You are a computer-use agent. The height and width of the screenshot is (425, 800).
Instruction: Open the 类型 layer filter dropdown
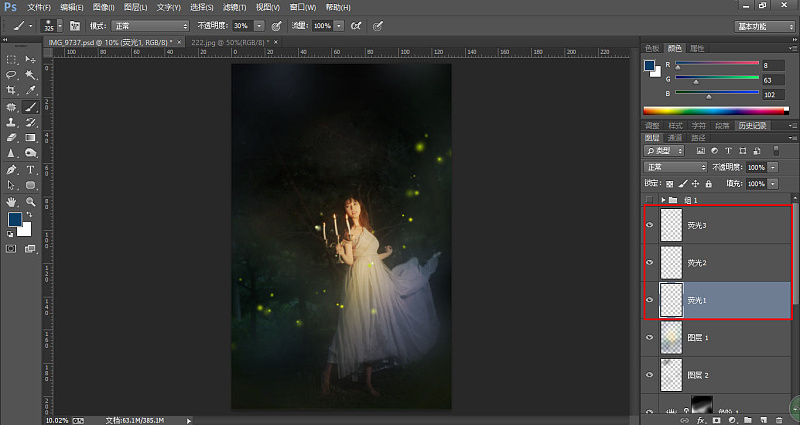click(664, 151)
